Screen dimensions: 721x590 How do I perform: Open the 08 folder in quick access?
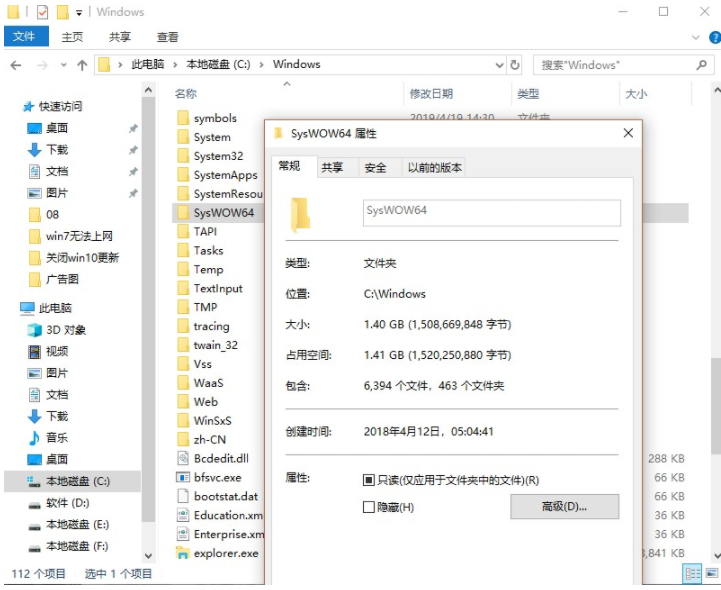pyautogui.click(x=52, y=214)
